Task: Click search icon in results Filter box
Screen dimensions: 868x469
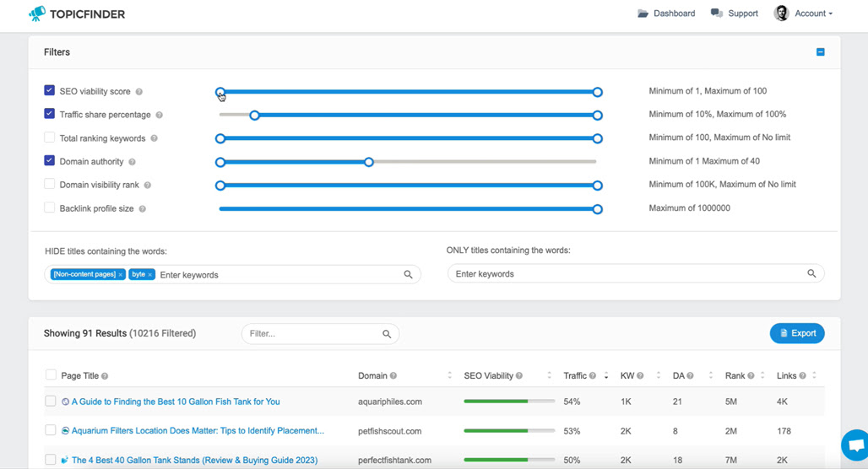Action: click(387, 334)
